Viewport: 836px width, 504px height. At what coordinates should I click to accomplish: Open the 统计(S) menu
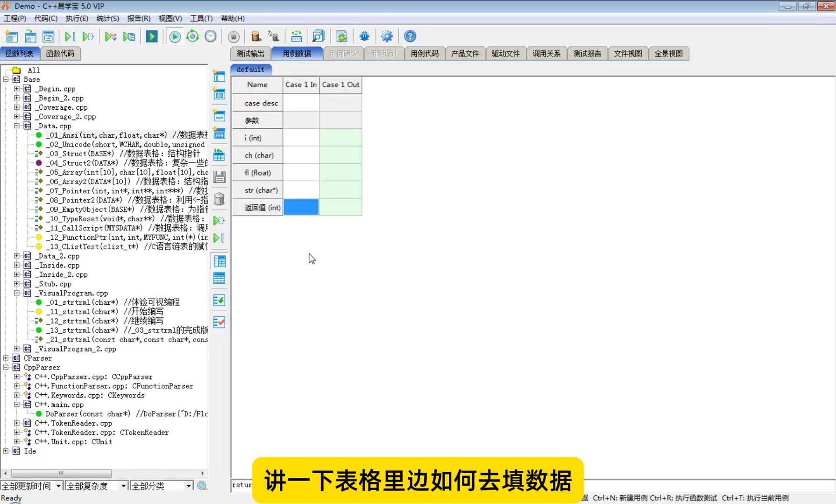coord(107,18)
